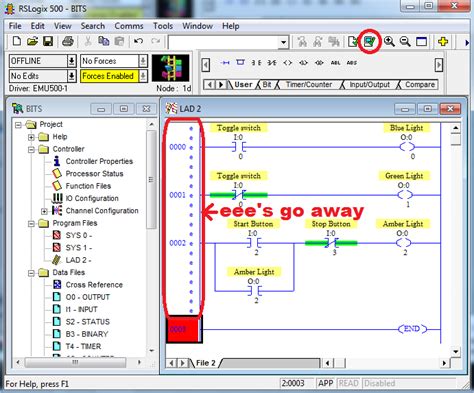Screen dimensions: 474x393
Task: Click scroll-down arrow in LAD 2 window
Action: point(455,352)
